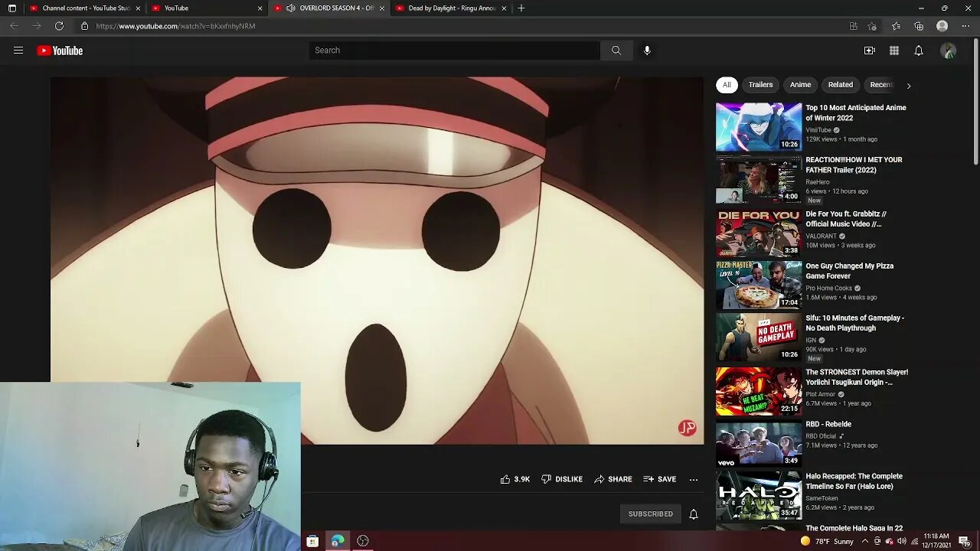
Task: Click the JP channel watermark on video
Action: (x=687, y=429)
